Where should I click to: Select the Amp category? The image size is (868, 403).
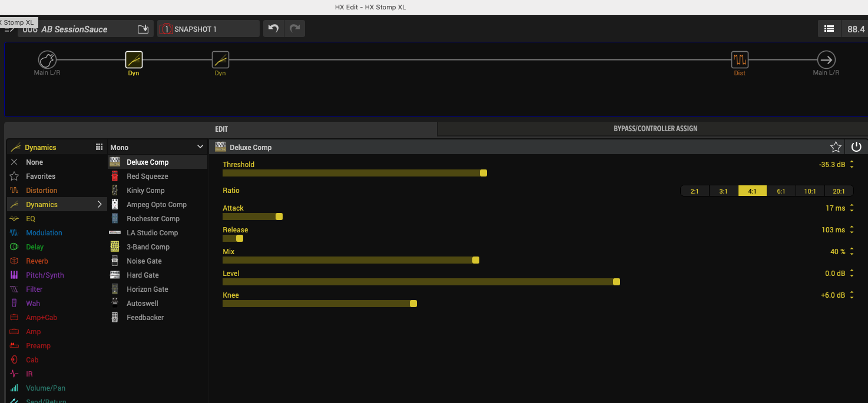tap(57, 331)
